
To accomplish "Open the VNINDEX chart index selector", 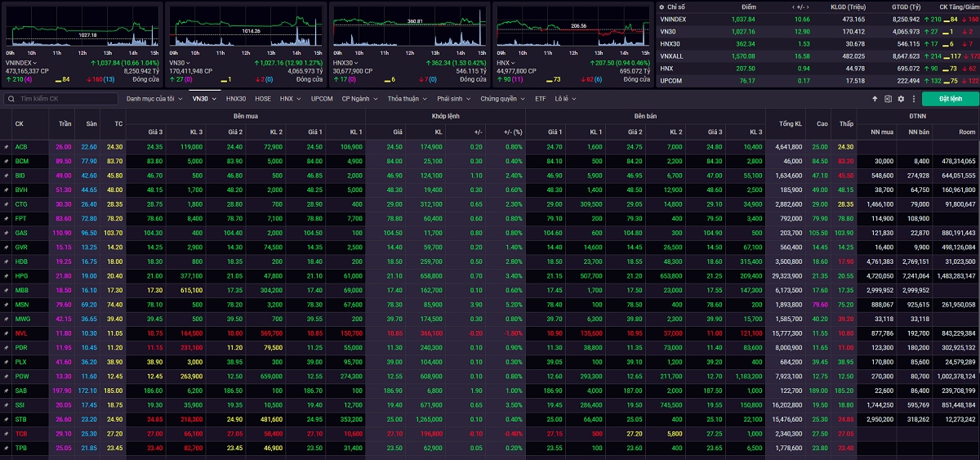I will (20, 62).
